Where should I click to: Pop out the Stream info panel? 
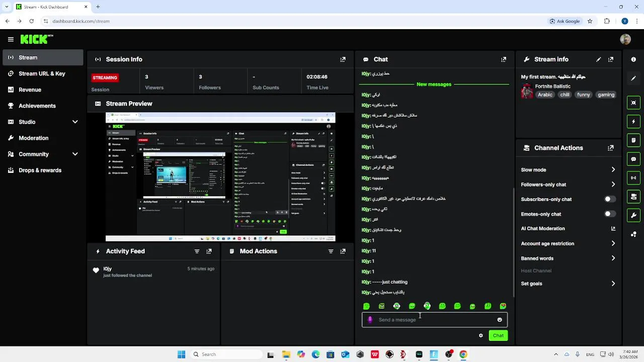tap(611, 59)
